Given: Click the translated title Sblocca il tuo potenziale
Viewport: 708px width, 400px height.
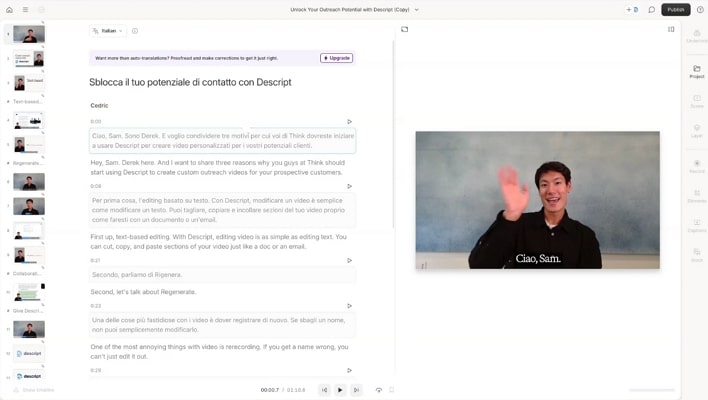Looking at the screenshot, I should pyautogui.click(x=190, y=82).
